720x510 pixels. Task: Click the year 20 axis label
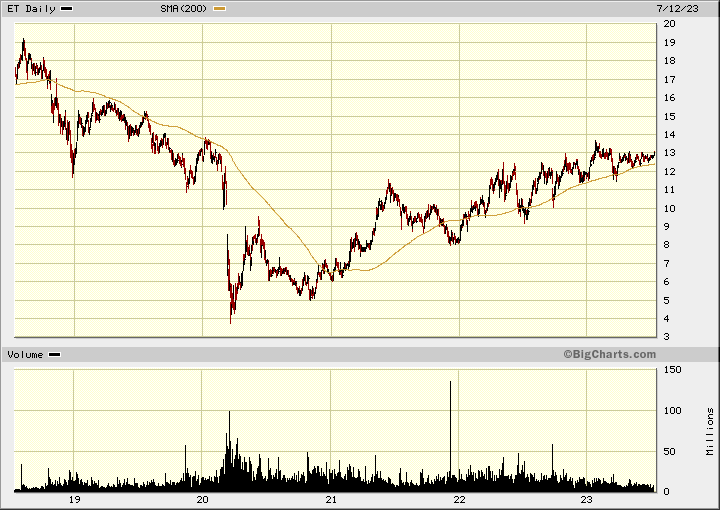202,500
